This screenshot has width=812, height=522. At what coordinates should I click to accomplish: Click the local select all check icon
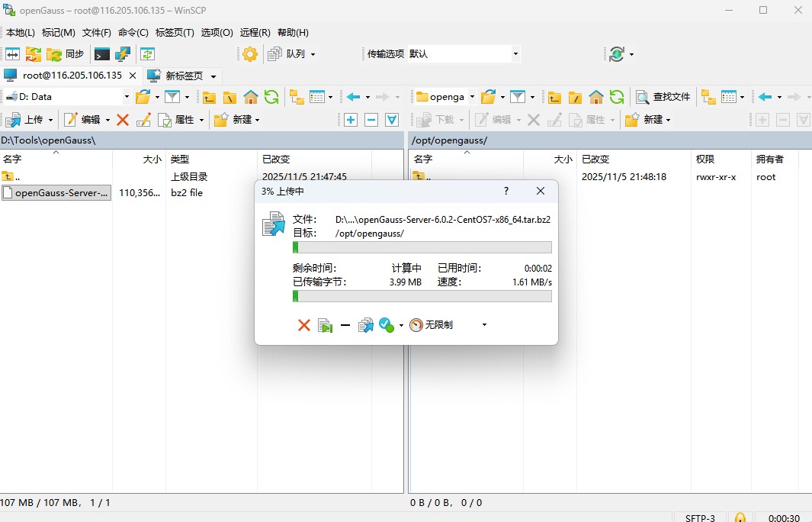[x=392, y=120]
